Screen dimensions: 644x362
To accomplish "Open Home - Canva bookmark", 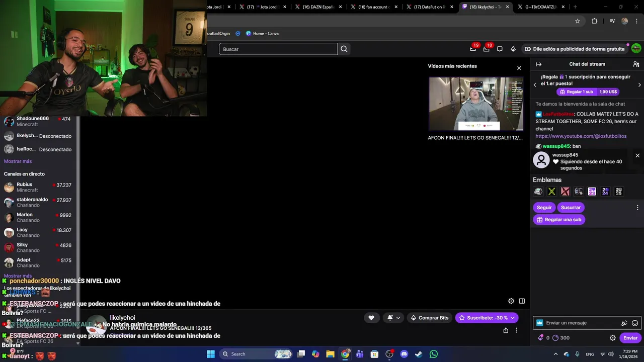I will point(262,34).
